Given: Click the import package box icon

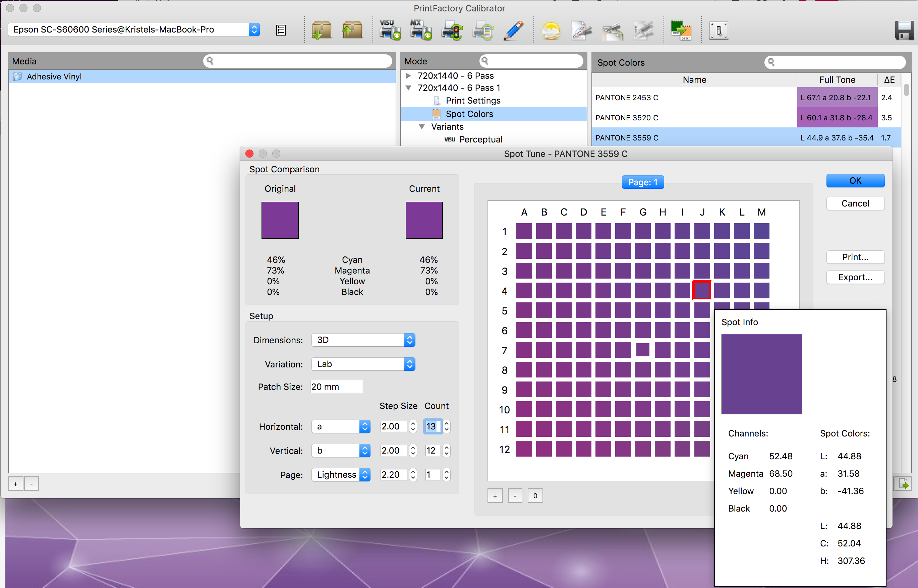Looking at the screenshot, I should click(321, 31).
